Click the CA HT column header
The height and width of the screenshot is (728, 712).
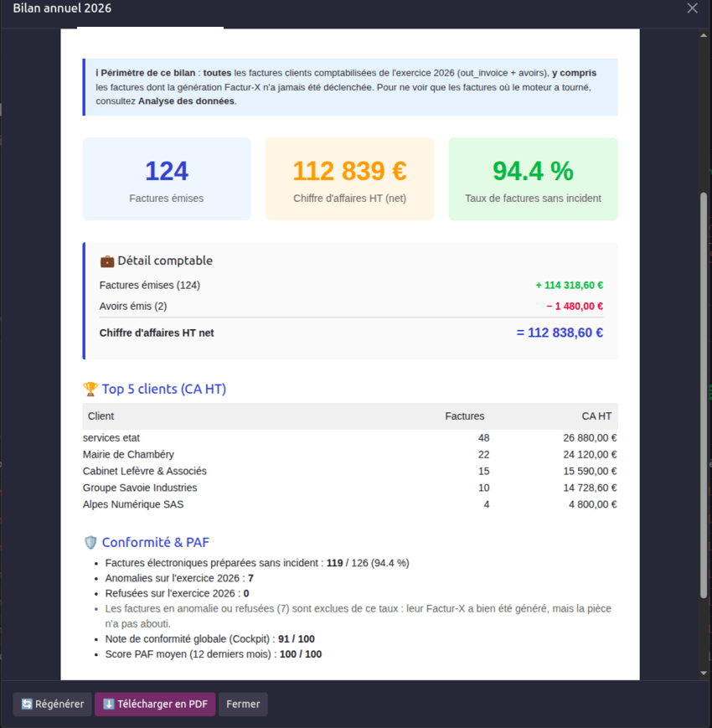(x=596, y=416)
